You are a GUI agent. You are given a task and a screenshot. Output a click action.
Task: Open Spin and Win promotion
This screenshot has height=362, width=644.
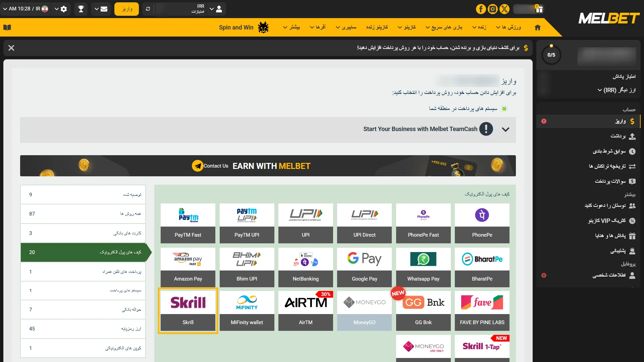236,27
